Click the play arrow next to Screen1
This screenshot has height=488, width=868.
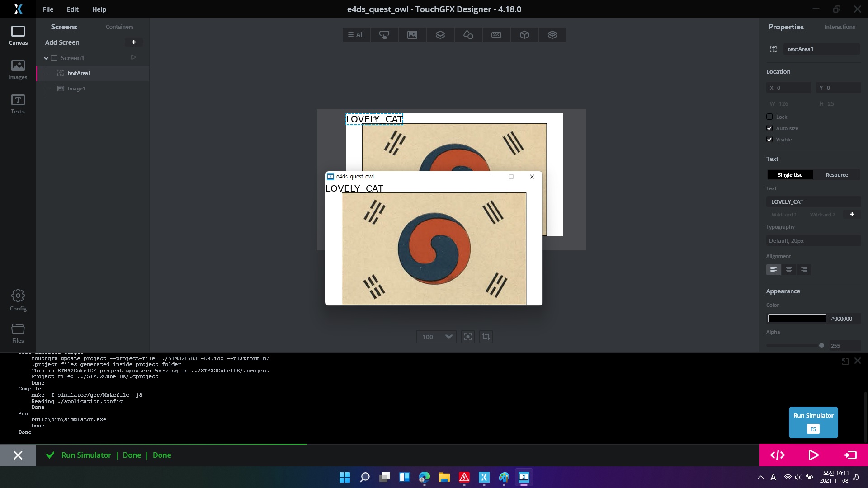point(133,57)
